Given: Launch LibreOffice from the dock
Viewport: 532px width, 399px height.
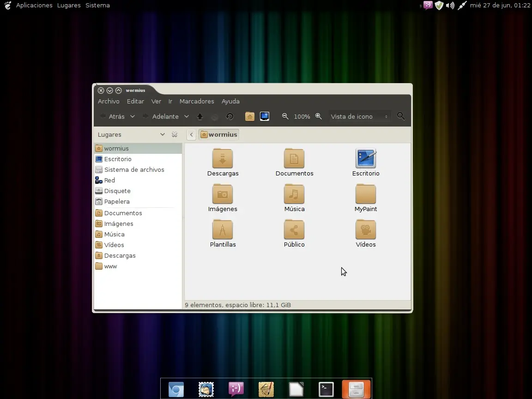Looking at the screenshot, I should coord(296,389).
